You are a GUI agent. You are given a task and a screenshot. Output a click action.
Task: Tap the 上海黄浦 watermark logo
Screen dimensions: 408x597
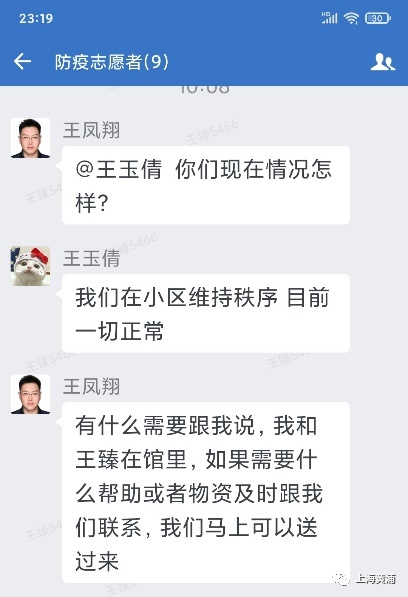pos(341,579)
